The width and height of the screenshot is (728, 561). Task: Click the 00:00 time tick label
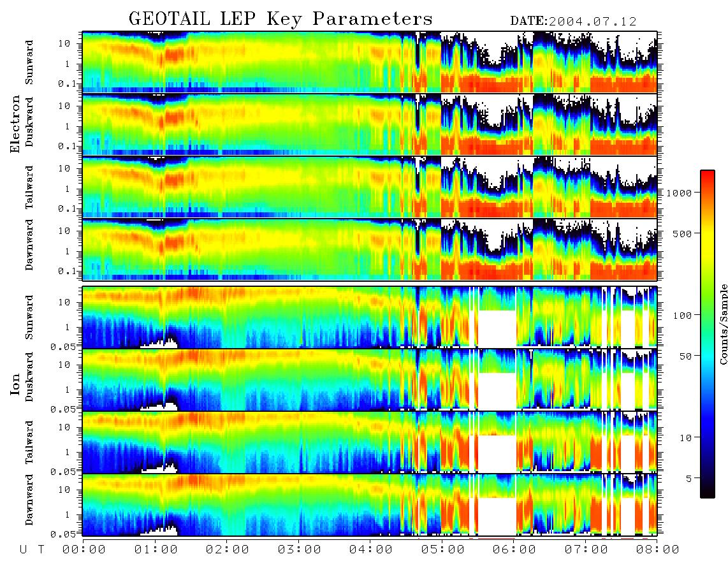84,550
